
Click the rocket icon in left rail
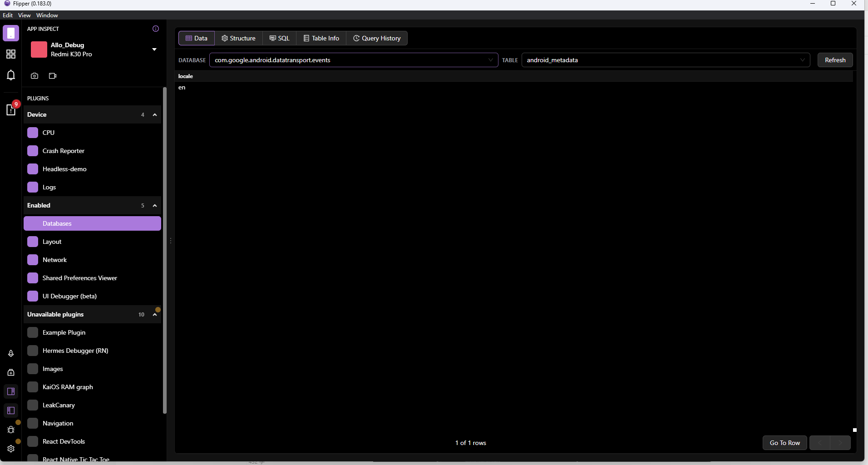(11, 353)
